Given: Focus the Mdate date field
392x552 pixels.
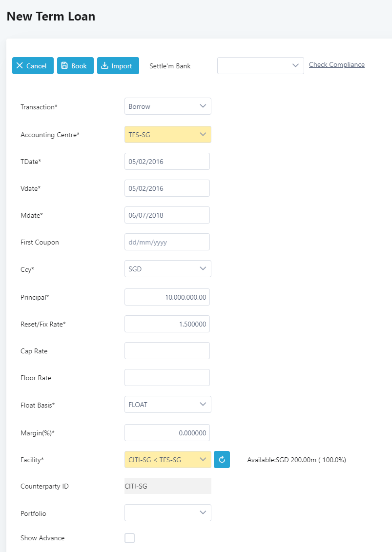Looking at the screenshot, I should point(167,215).
